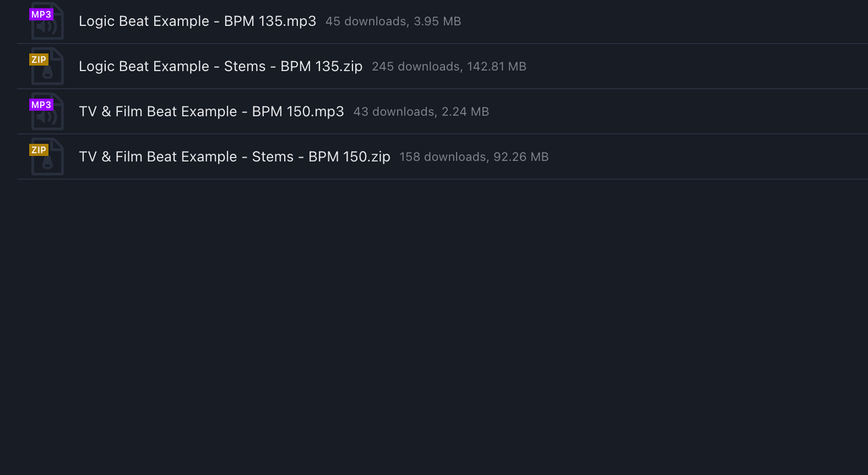Screen dimensions: 868x475
Task: Click the file icon beside TV & Film Stems zip
Action: [x=47, y=156]
